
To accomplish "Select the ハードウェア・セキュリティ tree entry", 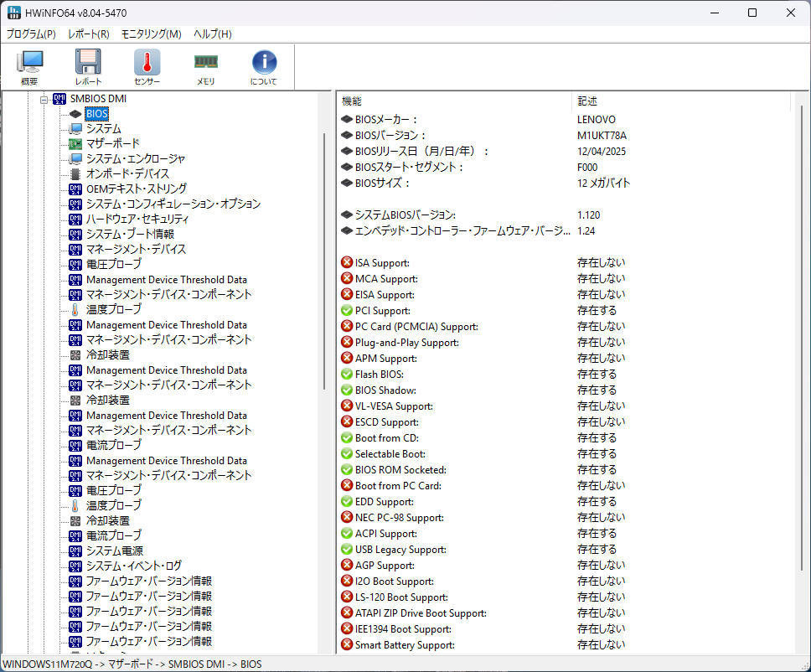I will [x=132, y=219].
